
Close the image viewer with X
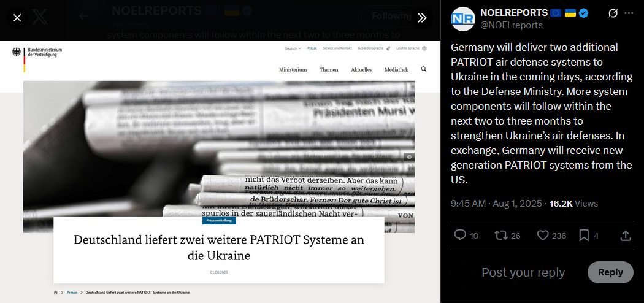pyautogui.click(x=17, y=18)
